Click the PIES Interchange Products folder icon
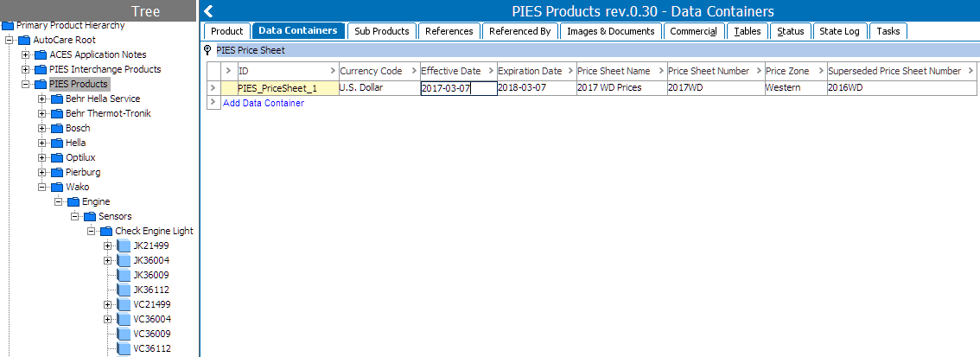Image resolution: width=980 pixels, height=357 pixels. pos(41,69)
